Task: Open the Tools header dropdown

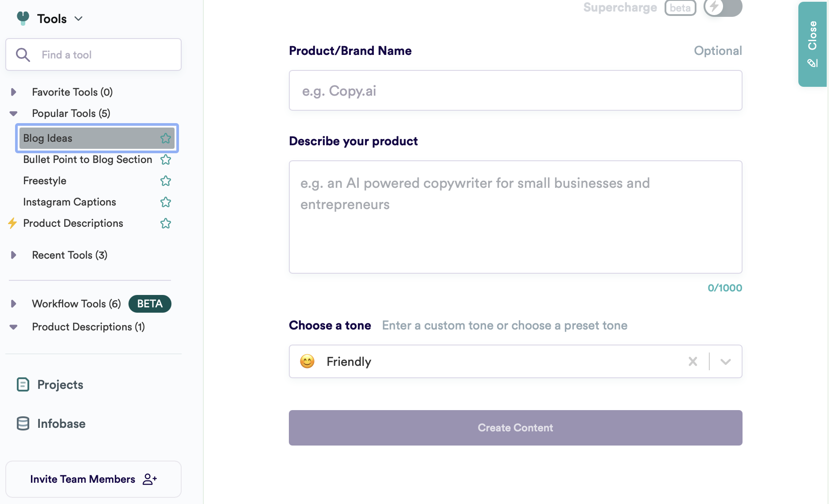Action: [x=78, y=19]
